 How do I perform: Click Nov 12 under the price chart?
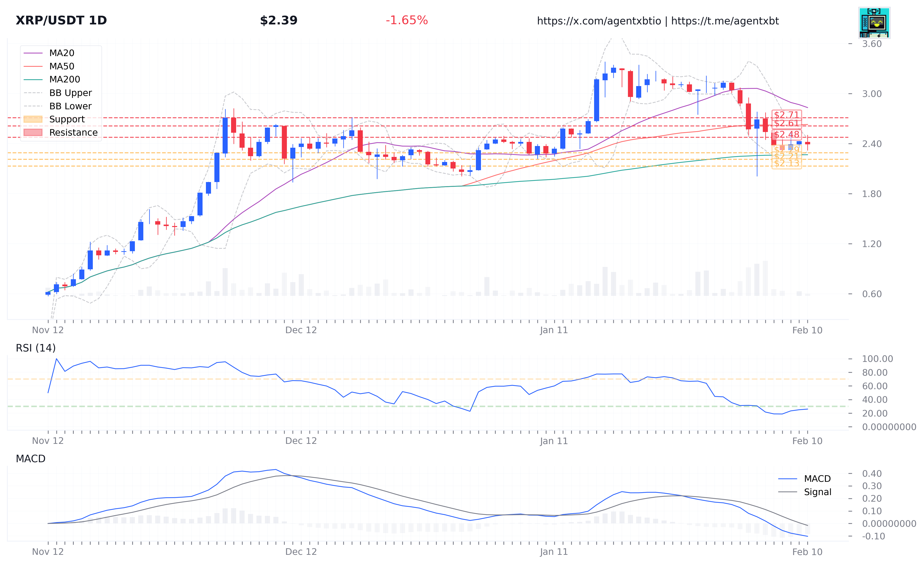(x=48, y=330)
